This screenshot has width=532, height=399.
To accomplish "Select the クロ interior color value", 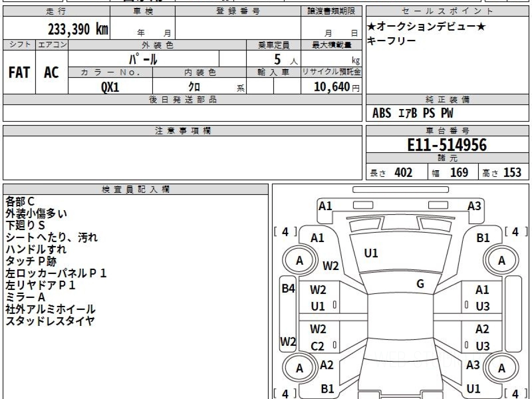I will tap(194, 87).
